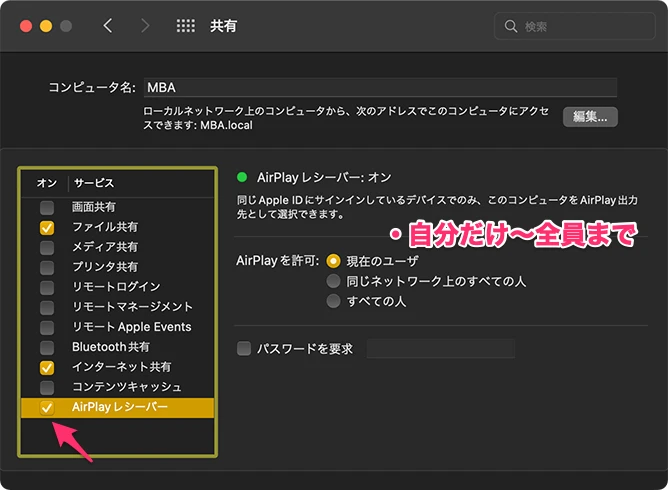Enable the パスワードを要求 checkbox

244,349
